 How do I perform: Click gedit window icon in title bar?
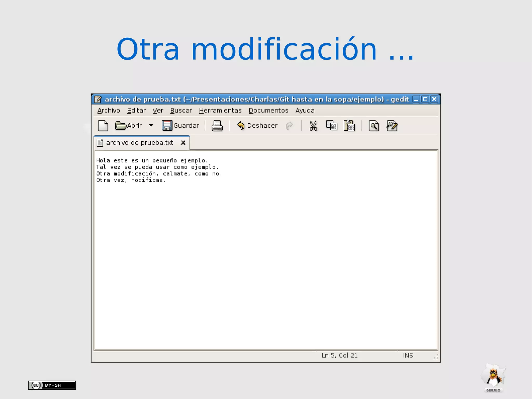pyautogui.click(x=98, y=99)
